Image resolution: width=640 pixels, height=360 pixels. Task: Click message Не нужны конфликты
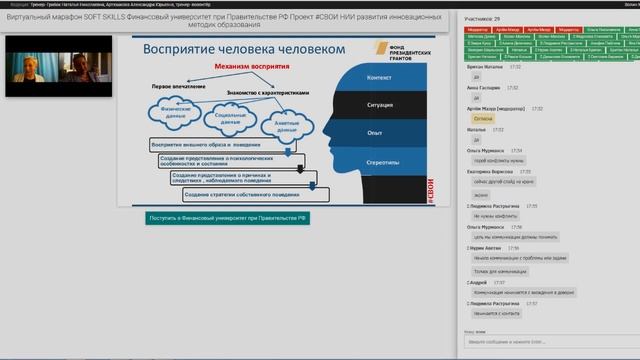pyautogui.click(x=495, y=216)
